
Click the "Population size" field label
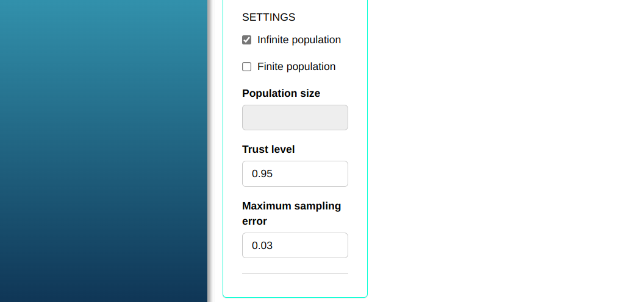281,93
